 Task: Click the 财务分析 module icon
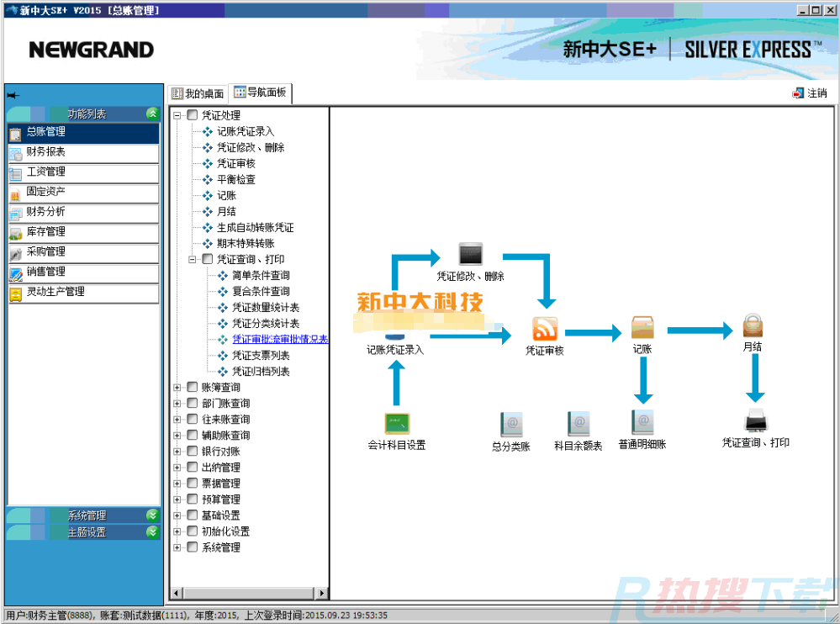pos(15,214)
